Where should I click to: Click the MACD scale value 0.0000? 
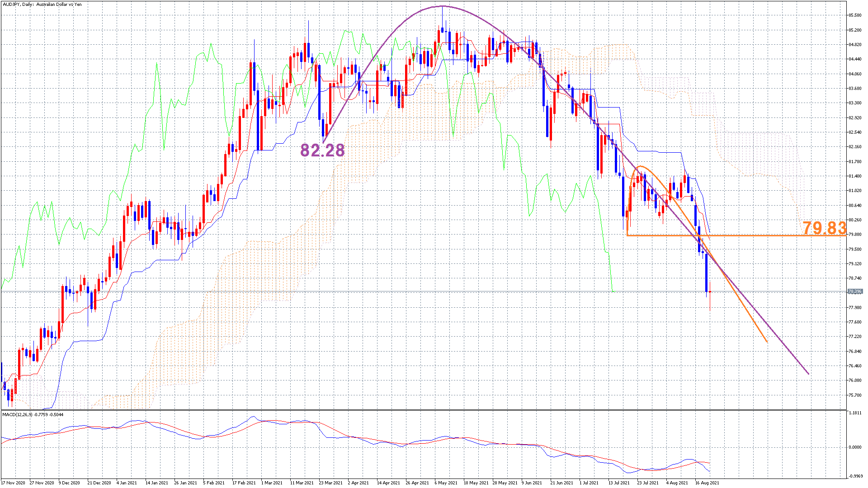pos(855,447)
